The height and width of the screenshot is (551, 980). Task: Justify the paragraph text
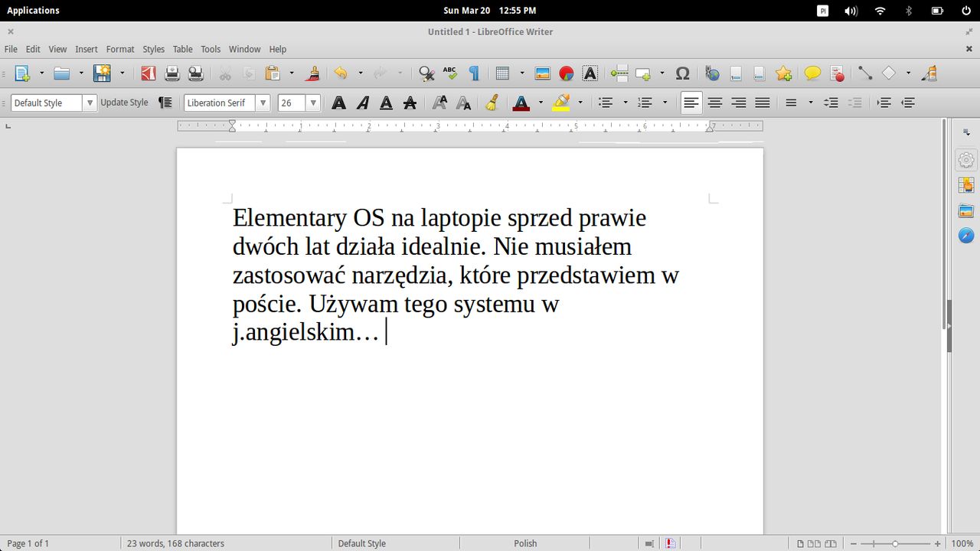[x=763, y=103]
